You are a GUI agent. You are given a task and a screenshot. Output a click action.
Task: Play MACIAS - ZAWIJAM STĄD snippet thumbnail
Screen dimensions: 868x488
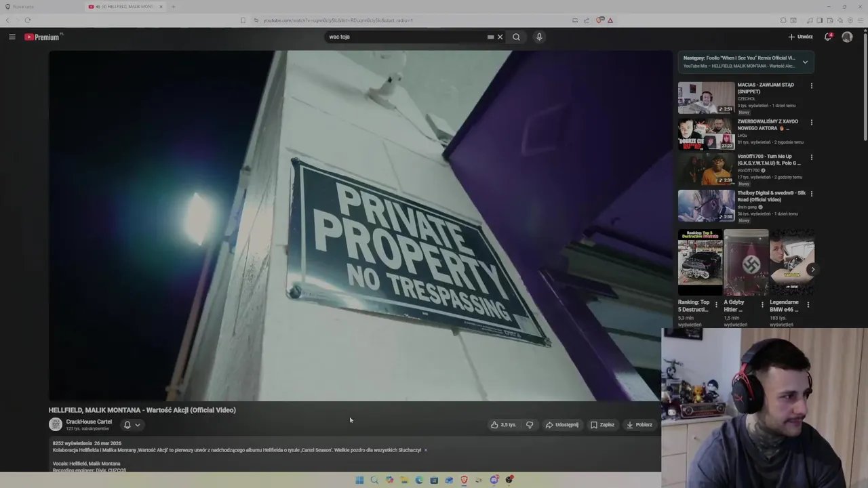pos(706,98)
